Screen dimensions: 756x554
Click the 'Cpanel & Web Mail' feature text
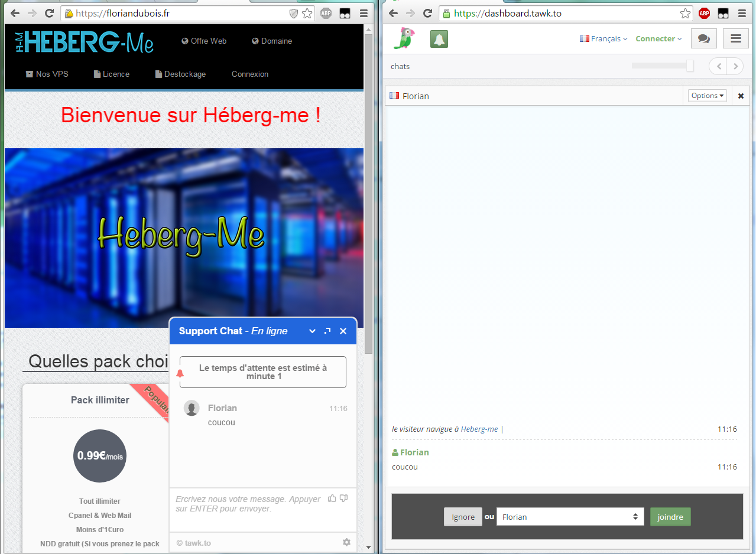[x=100, y=515]
